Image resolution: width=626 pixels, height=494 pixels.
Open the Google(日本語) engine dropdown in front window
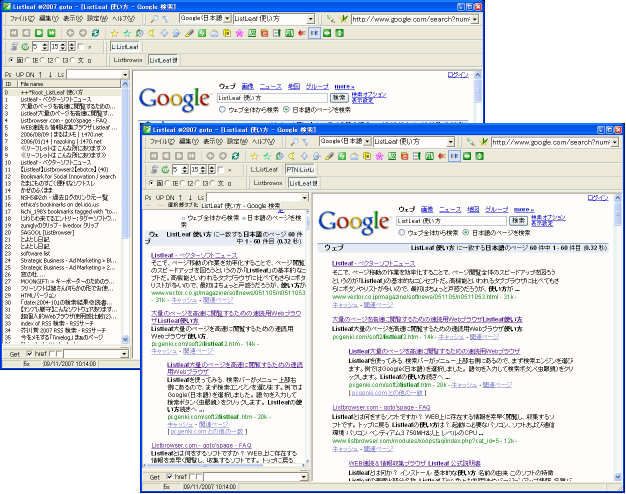coord(367,141)
